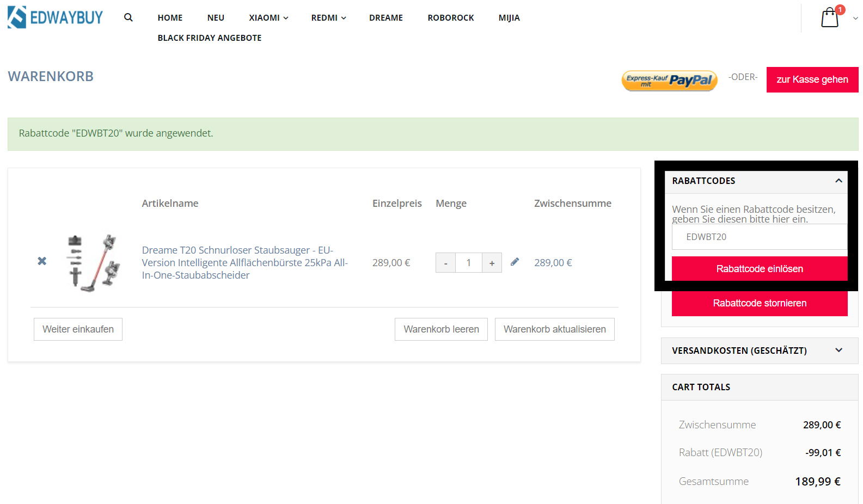Open Dreame T20 Schnurloser Staubsauger product link
The image size is (863, 504).
(x=245, y=262)
